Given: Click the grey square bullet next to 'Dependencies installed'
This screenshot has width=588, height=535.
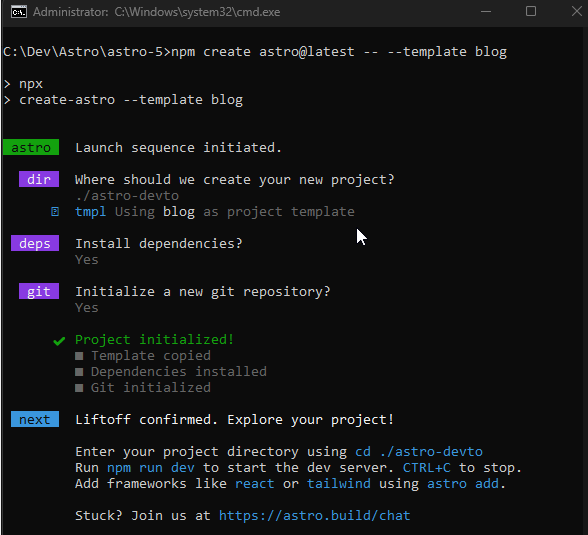Looking at the screenshot, I should click(x=79, y=372).
